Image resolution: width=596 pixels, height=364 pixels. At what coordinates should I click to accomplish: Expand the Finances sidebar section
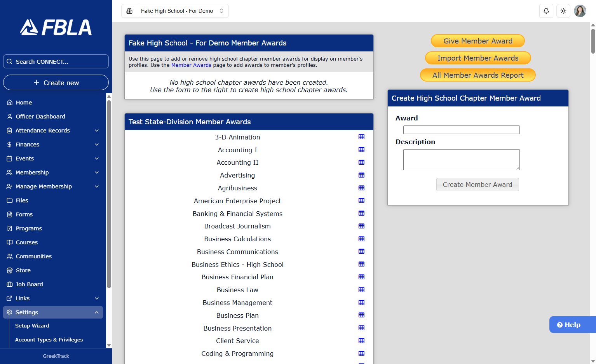pos(53,145)
